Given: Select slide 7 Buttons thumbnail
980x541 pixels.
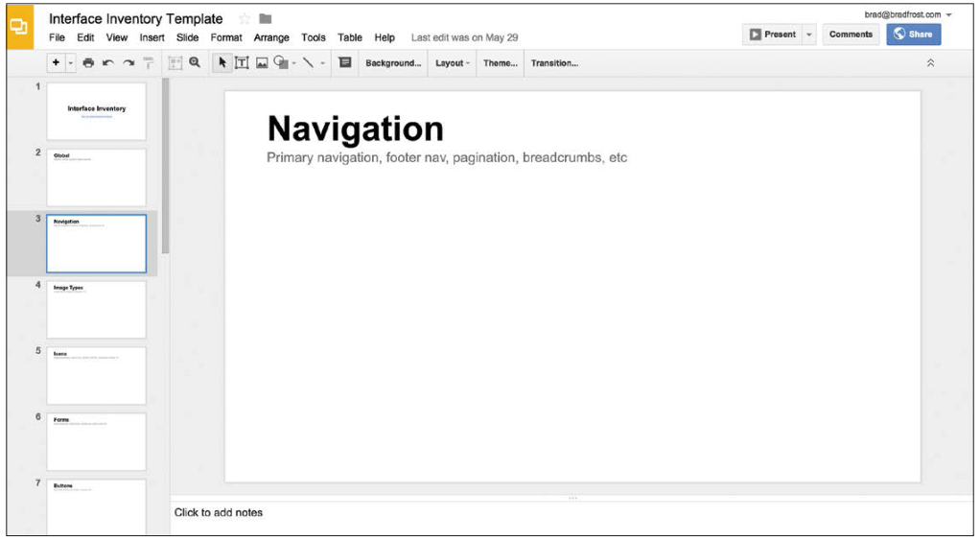Looking at the screenshot, I should (x=96, y=507).
